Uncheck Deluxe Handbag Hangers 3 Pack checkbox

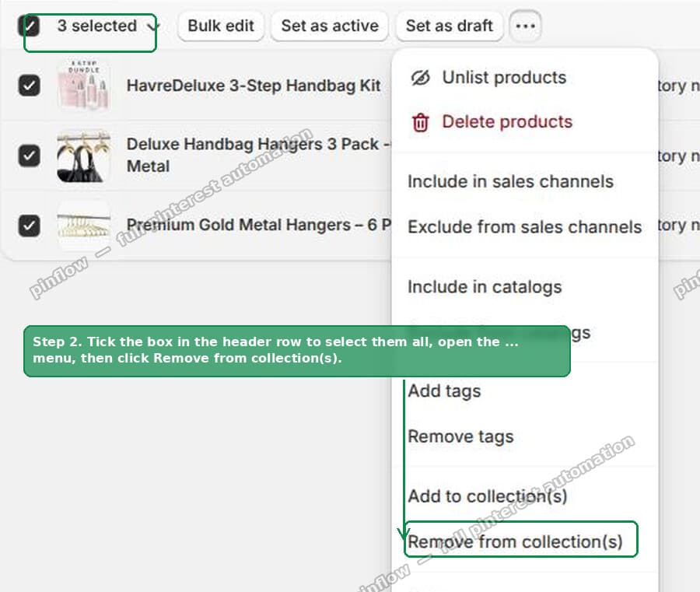(x=29, y=156)
